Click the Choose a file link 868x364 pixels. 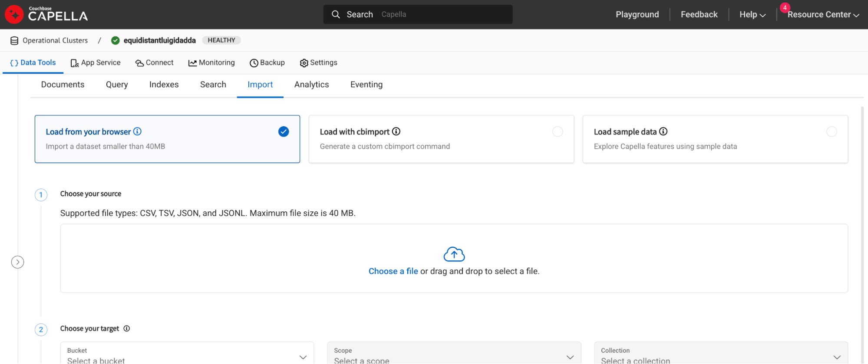393,271
